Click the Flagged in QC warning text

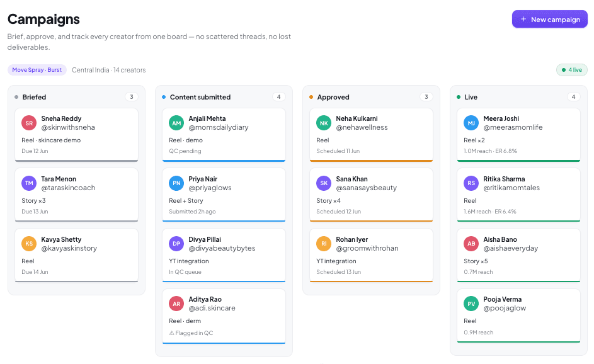pos(191,333)
